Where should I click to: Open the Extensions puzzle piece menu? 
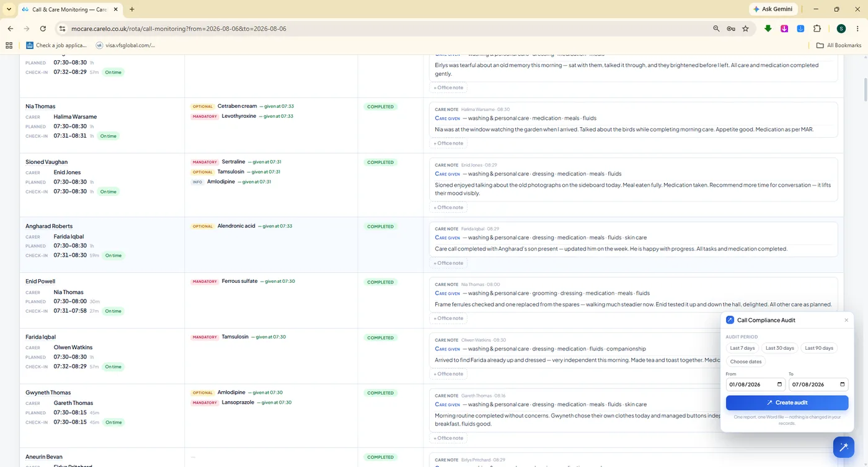(817, 29)
